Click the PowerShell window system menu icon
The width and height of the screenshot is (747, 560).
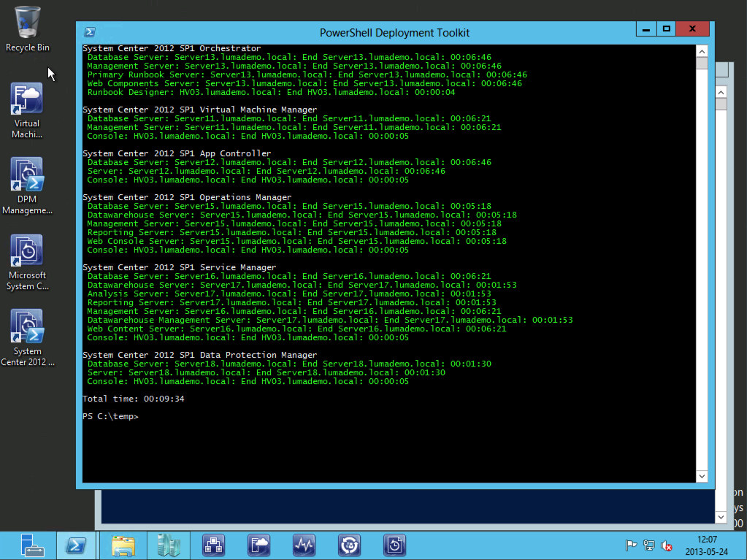pos(90,32)
